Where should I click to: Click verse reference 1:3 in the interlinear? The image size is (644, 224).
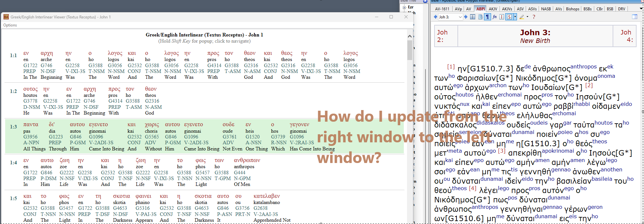13,127
